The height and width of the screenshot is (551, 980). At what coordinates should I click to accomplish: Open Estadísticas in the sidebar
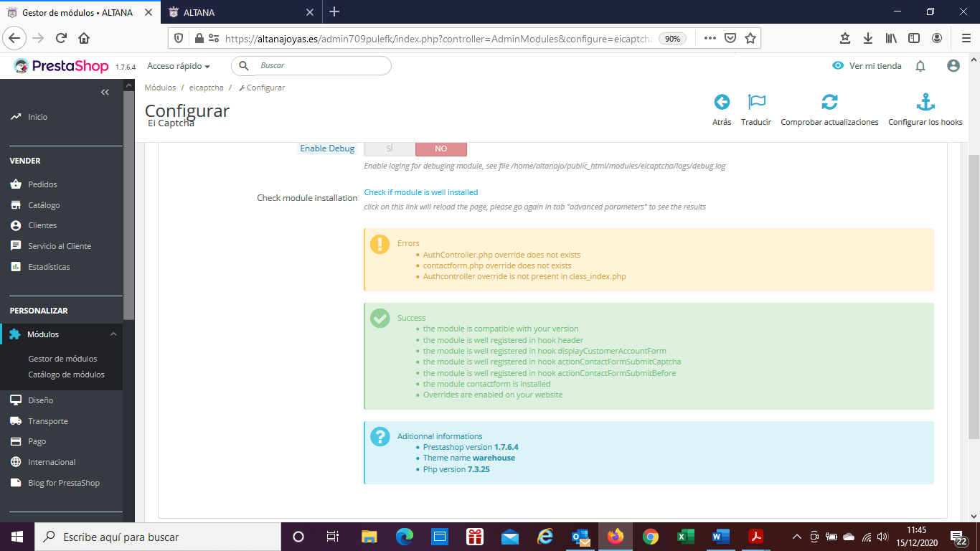pyautogui.click(x=49, y=267)
